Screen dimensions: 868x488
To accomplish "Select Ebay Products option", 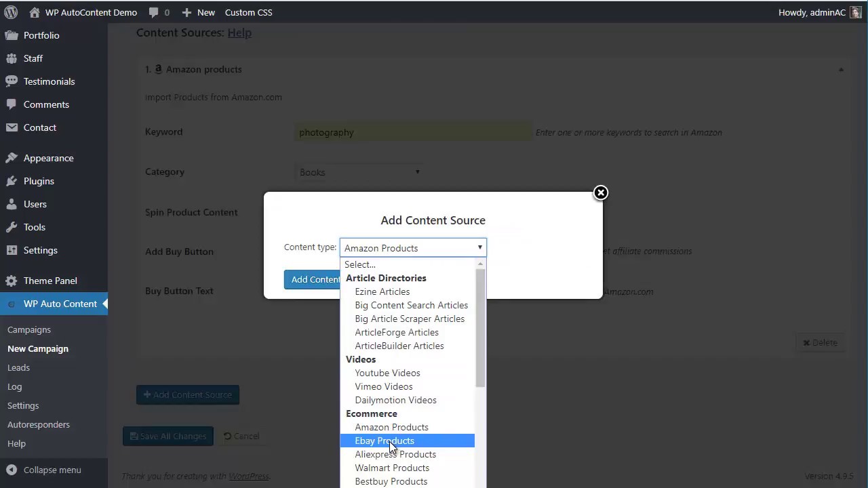I will tap(408, 441).
